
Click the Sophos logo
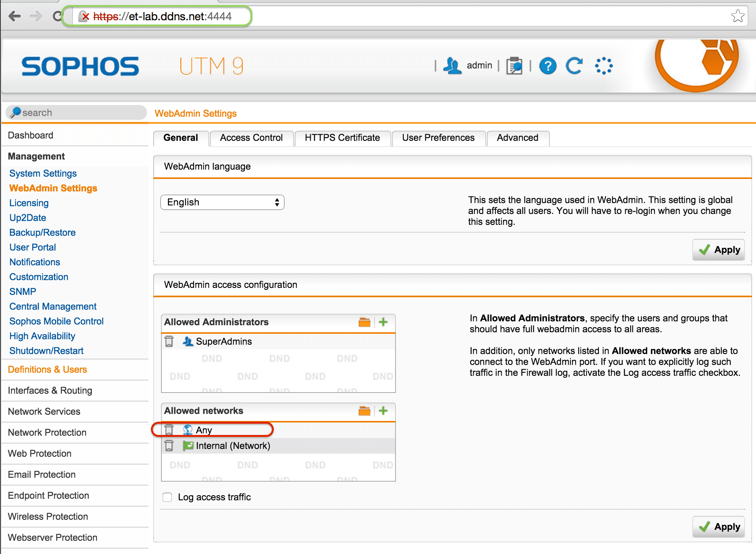(x=80, y=66)
